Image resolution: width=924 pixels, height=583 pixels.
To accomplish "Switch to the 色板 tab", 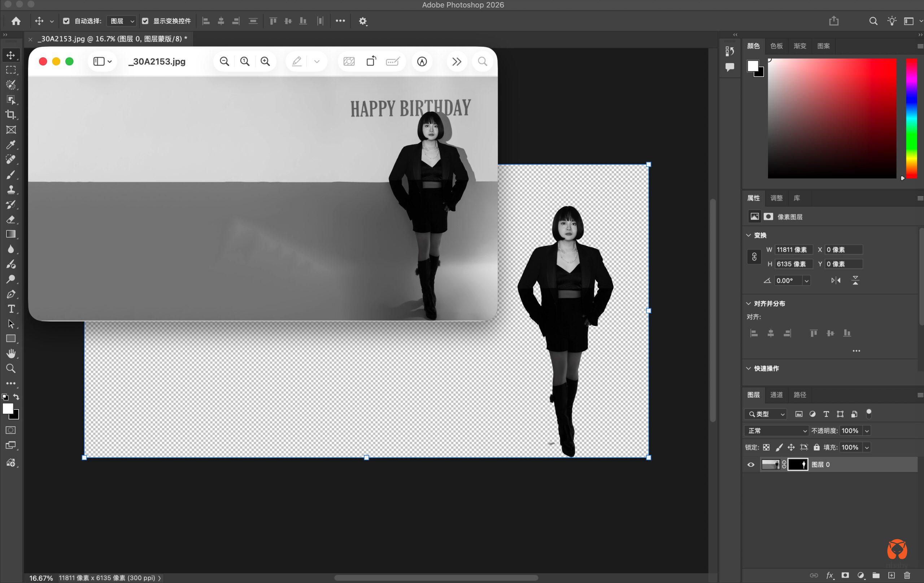I will pyautogui.click(x=776, y=46).
